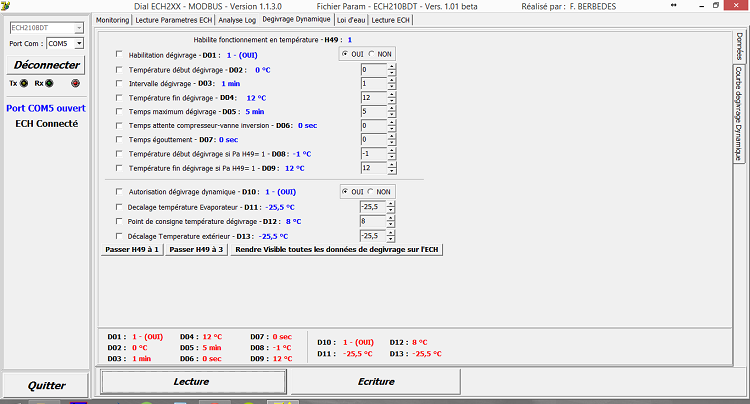The image size is (750, 404).
Task: Switch to the Monitoring tab
Action: click(x=112, y=19)
